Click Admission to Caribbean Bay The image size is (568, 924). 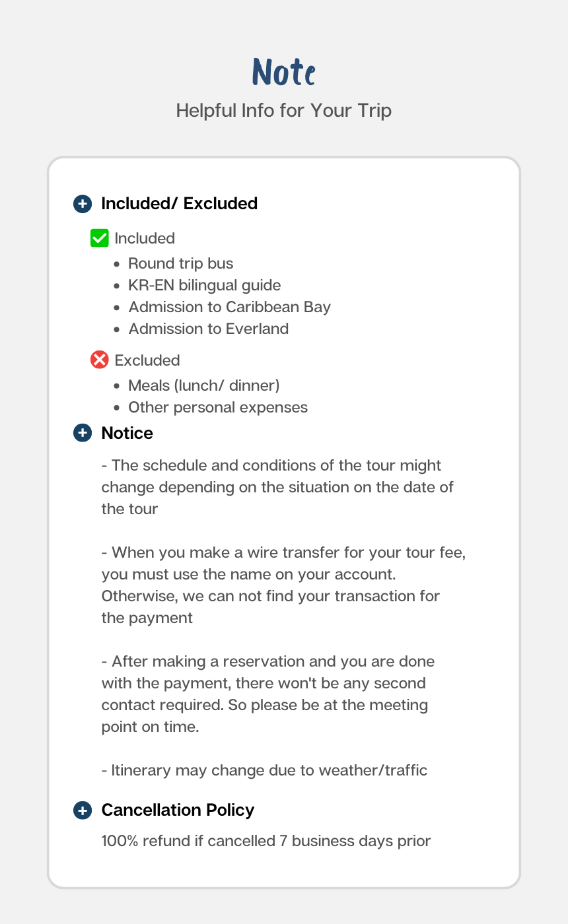pyautogui.click(x=229, y=307)
